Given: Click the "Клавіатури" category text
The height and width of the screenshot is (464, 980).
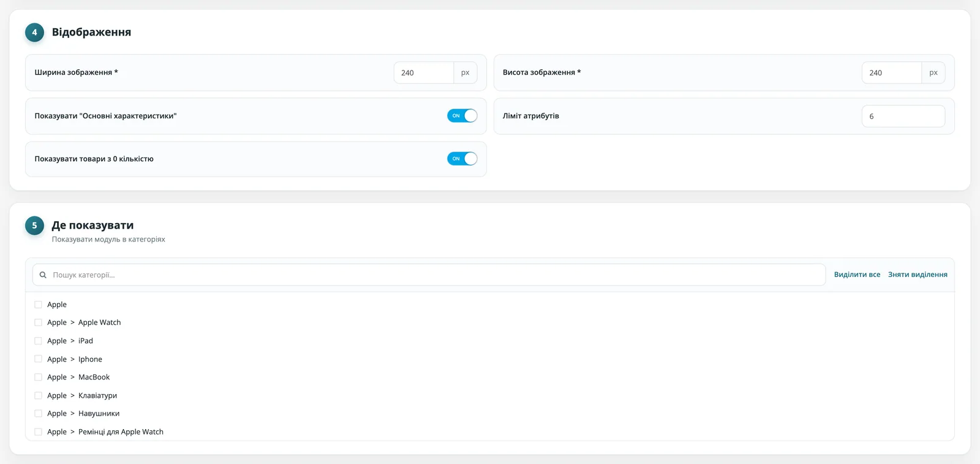Looking at the screenshot, I should pos(97,395).
